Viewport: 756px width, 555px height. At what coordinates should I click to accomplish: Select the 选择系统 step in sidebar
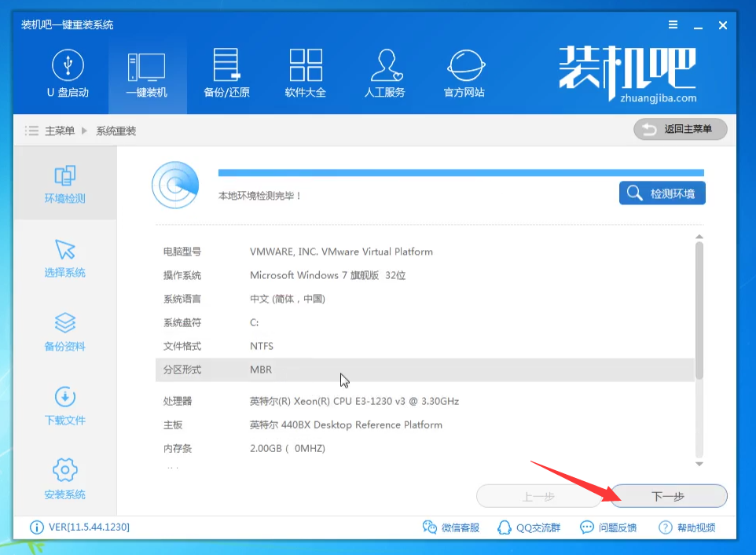[x=65, y=259]
